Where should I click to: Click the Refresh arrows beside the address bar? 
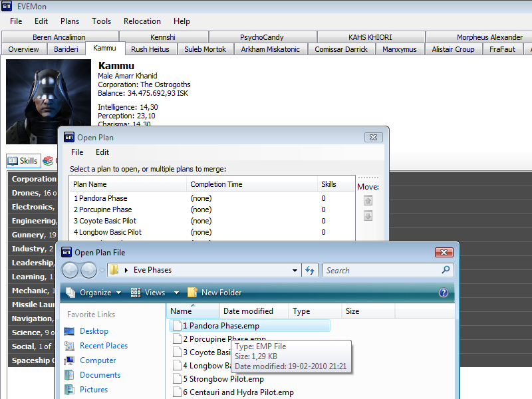(x=310, y=271)
